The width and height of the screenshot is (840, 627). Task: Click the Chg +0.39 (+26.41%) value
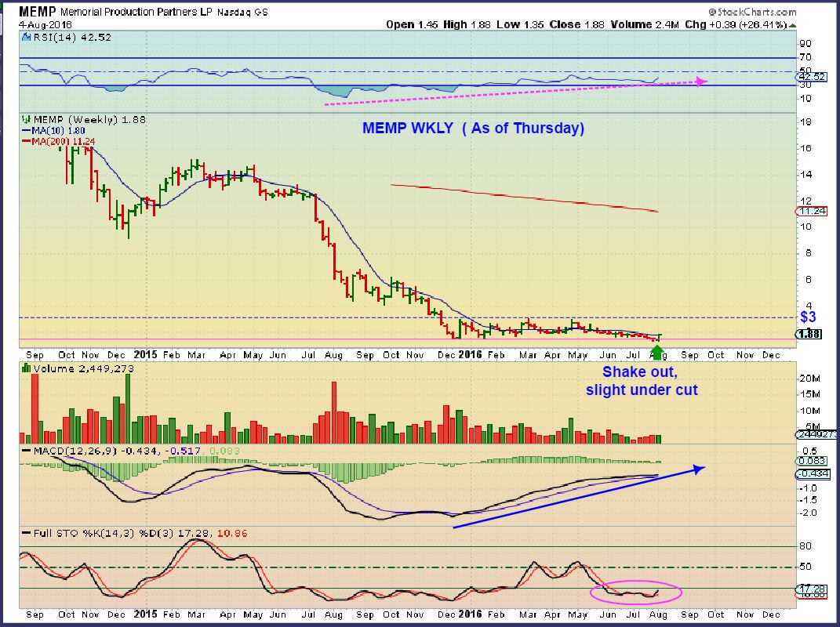736,24
